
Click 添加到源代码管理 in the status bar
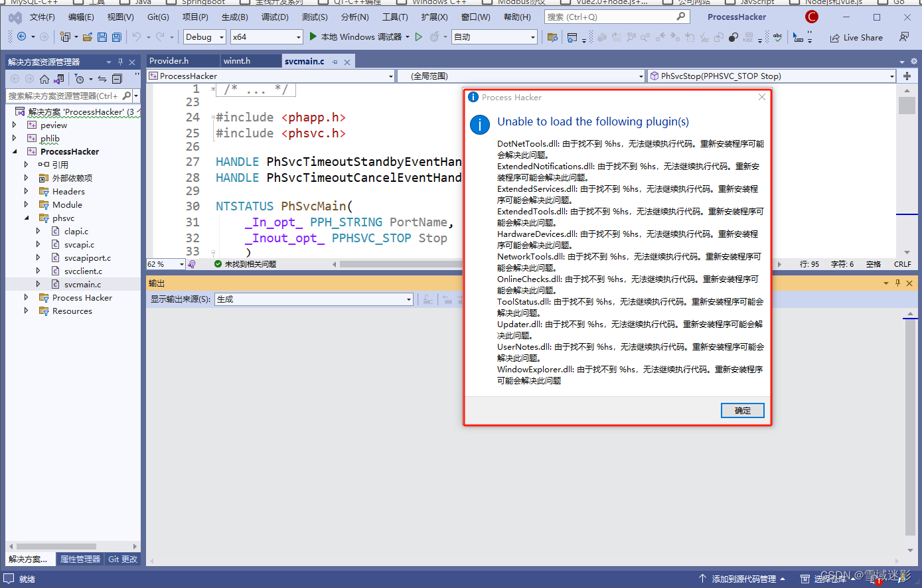pyautogui.click(x=743, y=578)
